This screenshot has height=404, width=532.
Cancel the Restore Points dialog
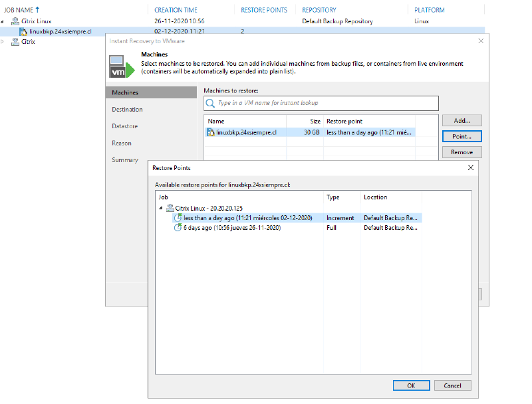tap(453, 385)
